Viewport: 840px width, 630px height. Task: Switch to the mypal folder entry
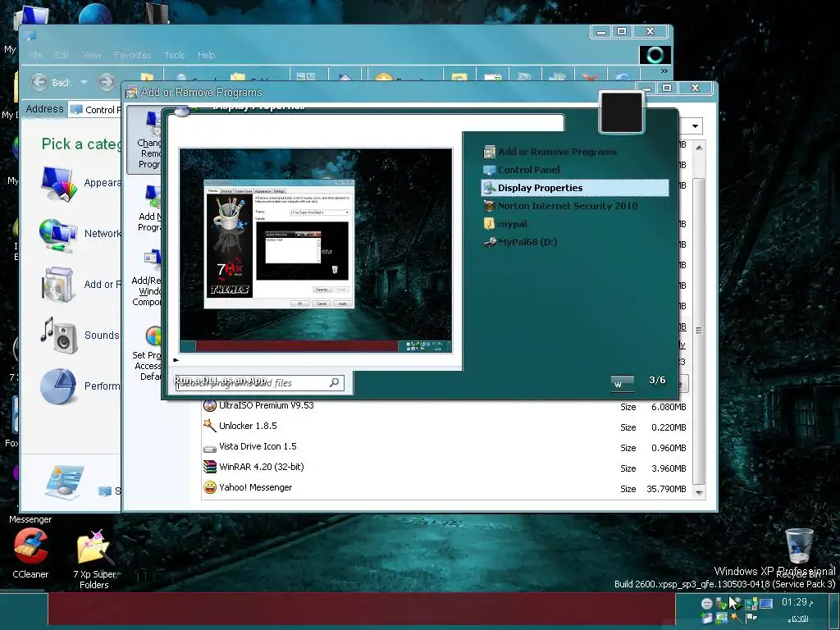click(575, 224)
